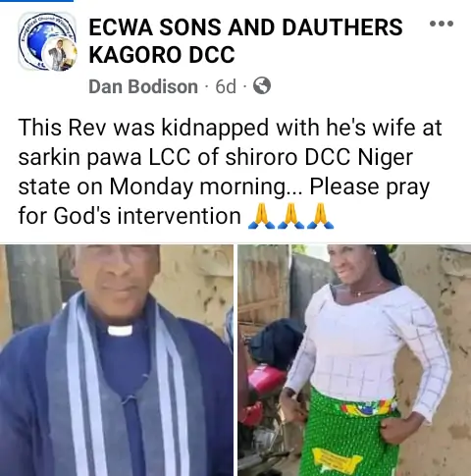Open Dan Bodison's profile

pyautogui.click(x=143, y=86)
